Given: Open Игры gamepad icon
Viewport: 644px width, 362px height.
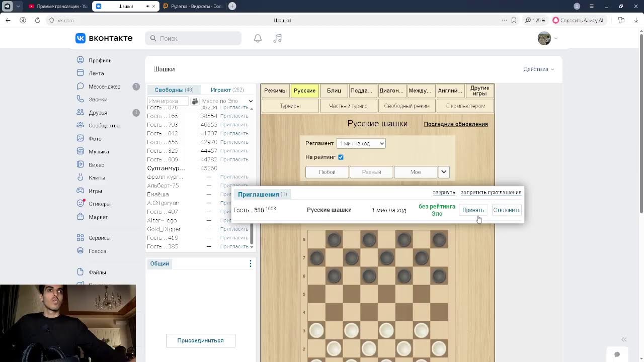Looking at the screenshot, I should click(80, 191).
